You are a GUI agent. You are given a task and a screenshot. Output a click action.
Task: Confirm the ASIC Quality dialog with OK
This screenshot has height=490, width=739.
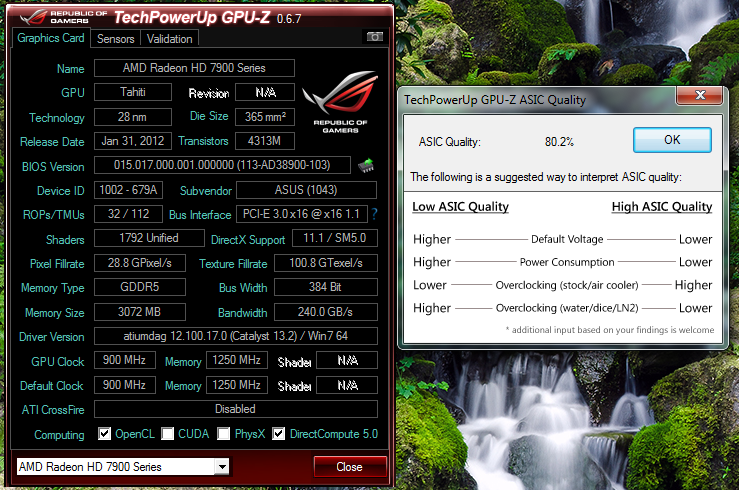click(x=672, y=140)
